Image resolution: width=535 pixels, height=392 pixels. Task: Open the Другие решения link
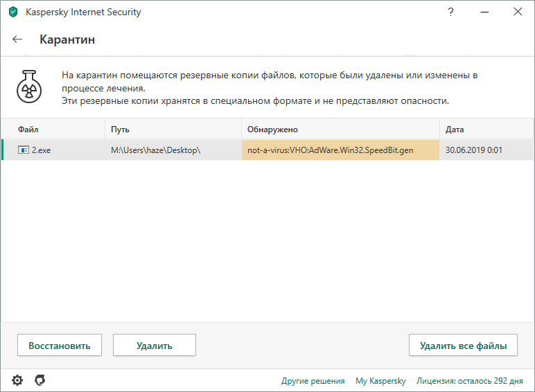point(313,381)
